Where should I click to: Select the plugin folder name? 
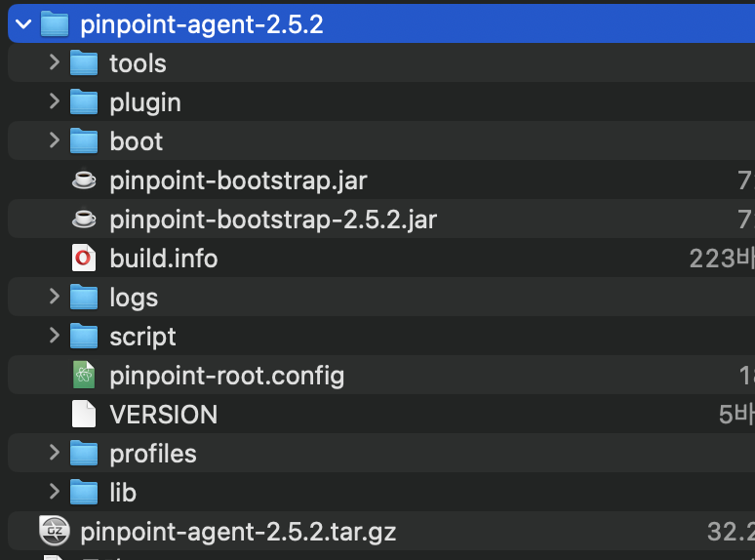(145, 103)
